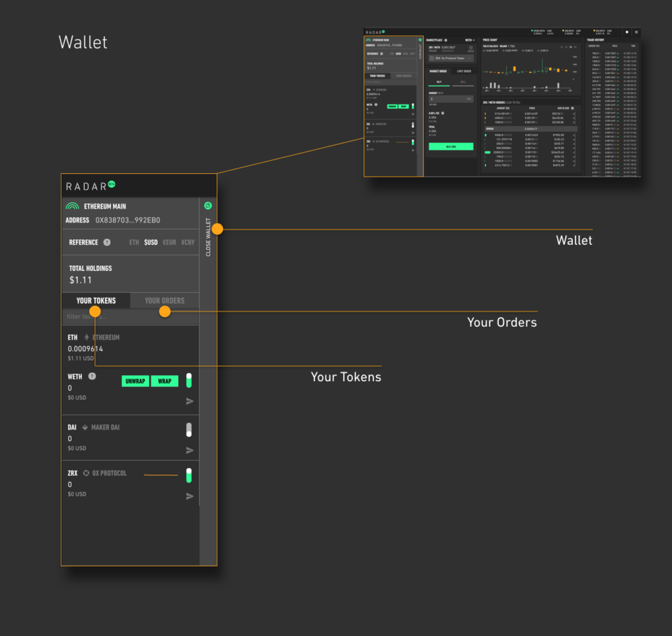Click the vertical Close Wallet button
672x636 pixels.
pos(208,237)
